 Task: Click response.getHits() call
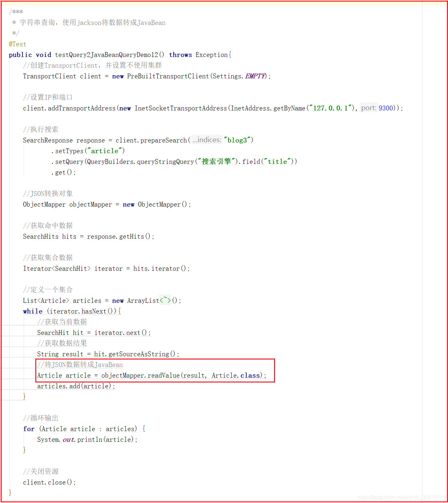(x=119, y=236)
